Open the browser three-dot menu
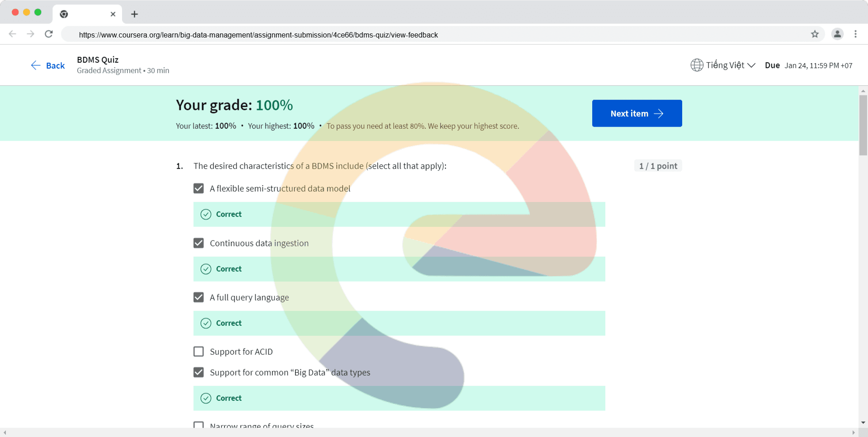This screenshot has height=437, width=868. coord(855,34)
